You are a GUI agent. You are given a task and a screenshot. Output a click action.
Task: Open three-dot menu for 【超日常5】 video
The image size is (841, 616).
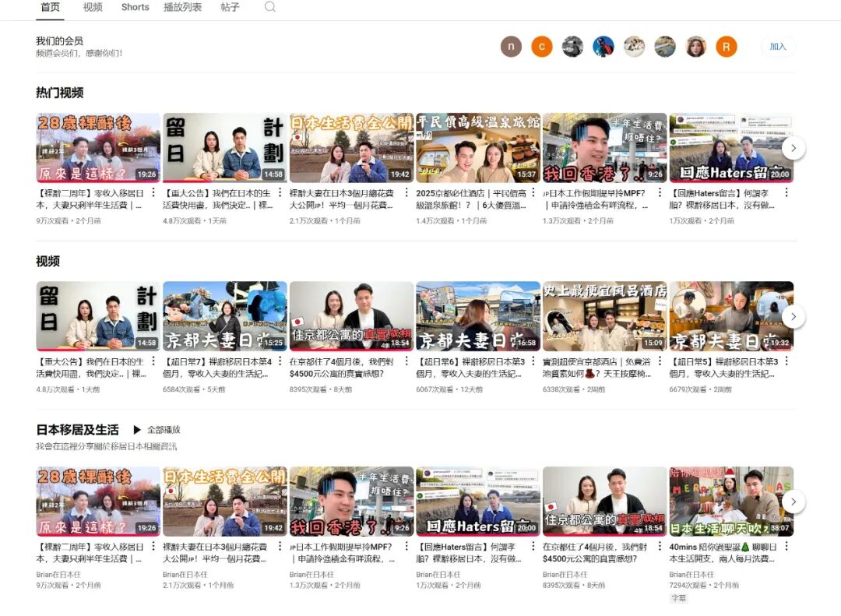click(x=786, y=361)
